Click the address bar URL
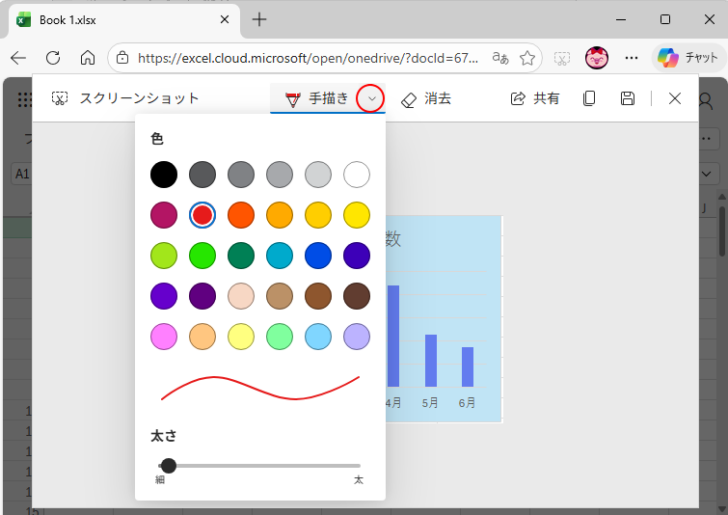 (308, 58)
